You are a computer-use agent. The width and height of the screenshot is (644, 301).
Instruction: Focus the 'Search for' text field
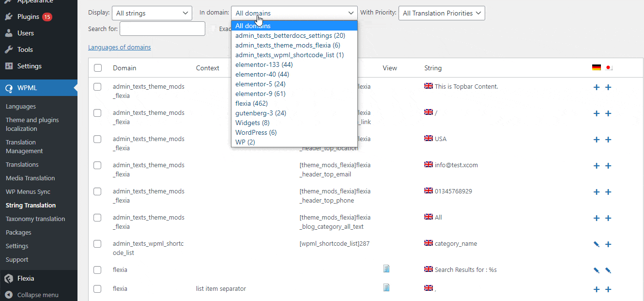tap(163, 29)
